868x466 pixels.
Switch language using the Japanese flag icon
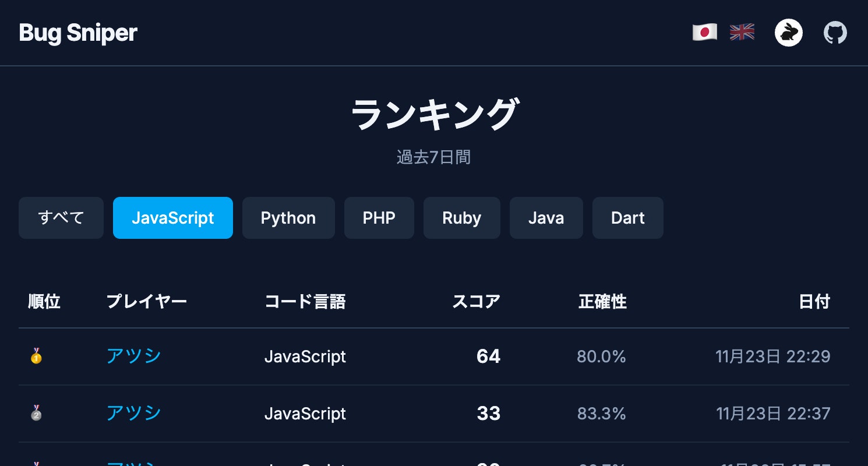point(704,32)
